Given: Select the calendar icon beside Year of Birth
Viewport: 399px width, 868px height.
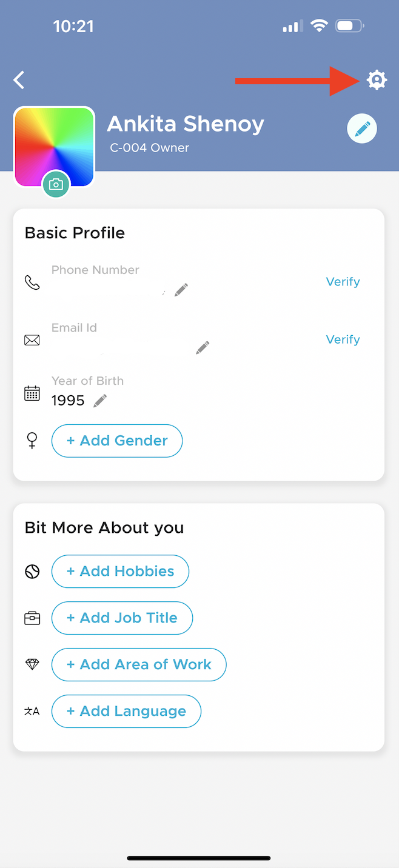Looking at the screenshot, I should pyautogui.click(x=32, y=393).
